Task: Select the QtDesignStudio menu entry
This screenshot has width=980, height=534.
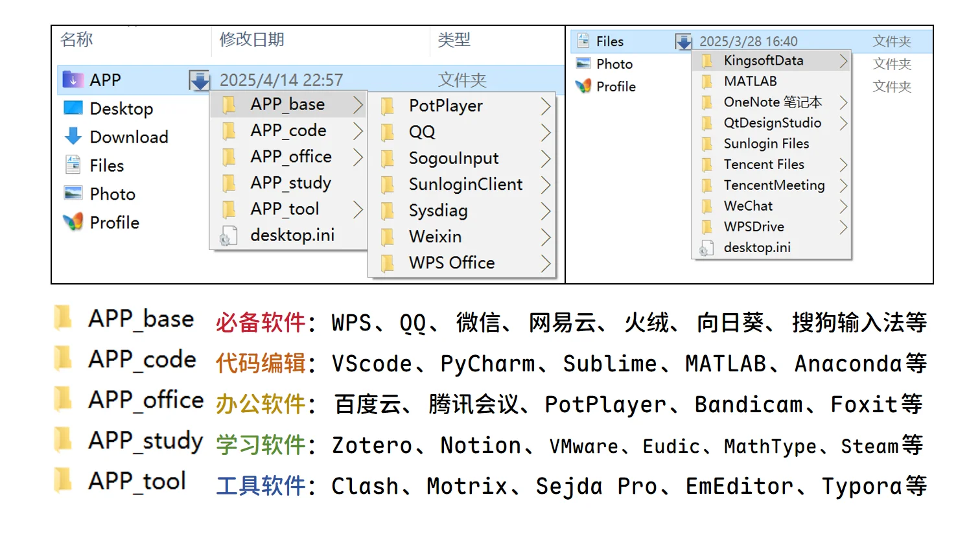Action: (772, 123)
